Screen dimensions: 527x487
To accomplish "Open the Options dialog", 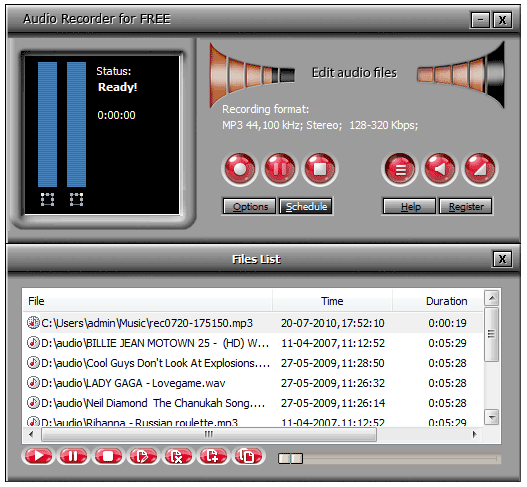I will [249, 206].
